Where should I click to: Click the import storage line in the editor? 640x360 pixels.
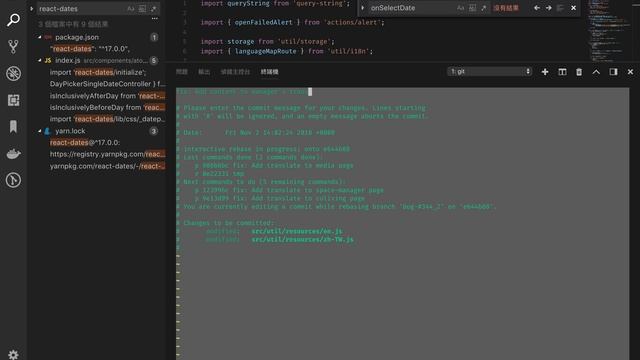point(267,42)
